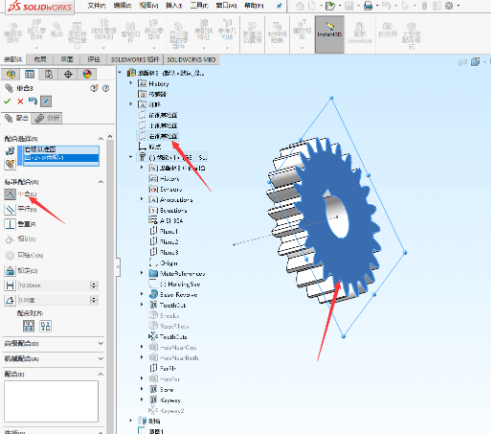Image resolution: width=491 pixels, height=448 pixels.
Task: Undo the last mate with blue arrow
Action: 33,101
